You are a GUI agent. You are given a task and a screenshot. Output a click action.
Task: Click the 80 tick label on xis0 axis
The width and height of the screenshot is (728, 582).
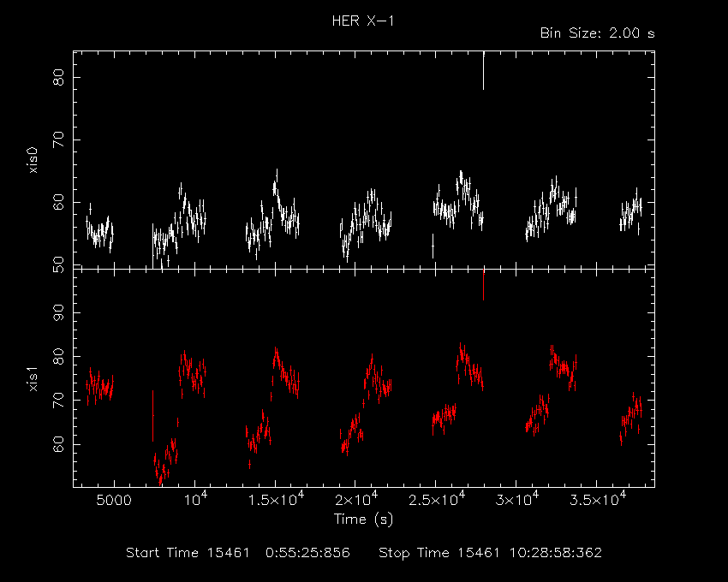click(58, 78)
